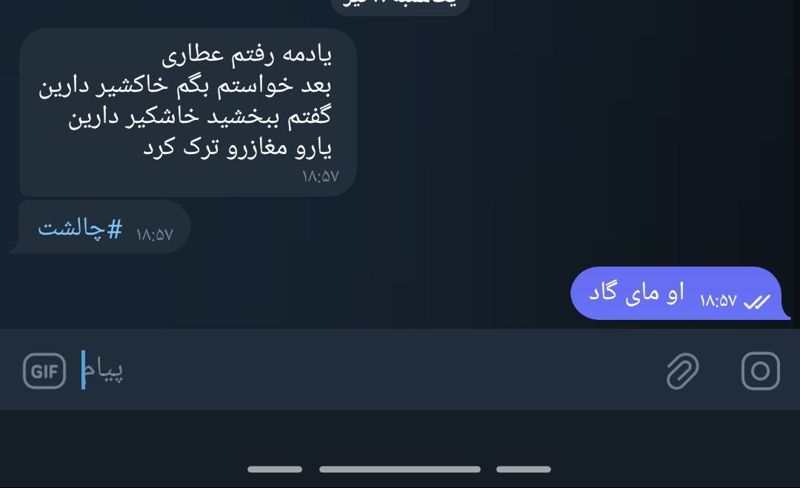
Task: Tap the line بعد خواستم بگم خاکشیر دارین
Action: (x=185, y=86)
